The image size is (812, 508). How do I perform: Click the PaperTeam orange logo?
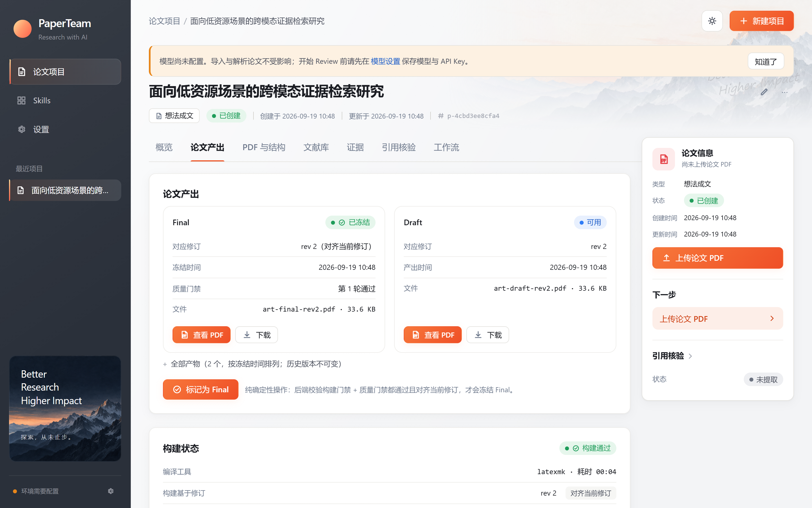(23, 29)
